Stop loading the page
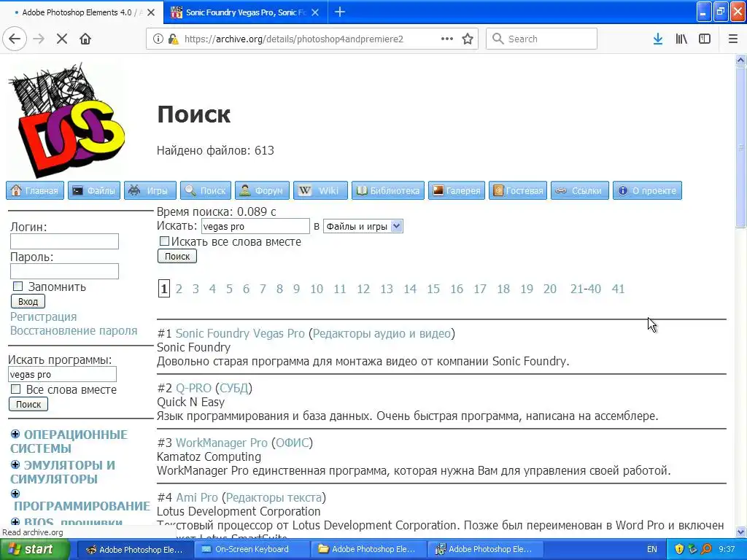 62,39
